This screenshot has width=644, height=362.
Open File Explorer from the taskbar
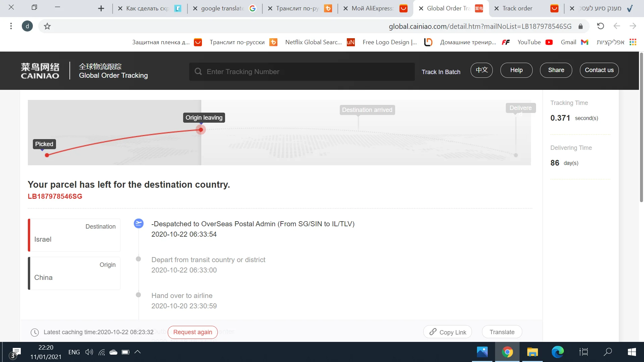tap(532, 352)
